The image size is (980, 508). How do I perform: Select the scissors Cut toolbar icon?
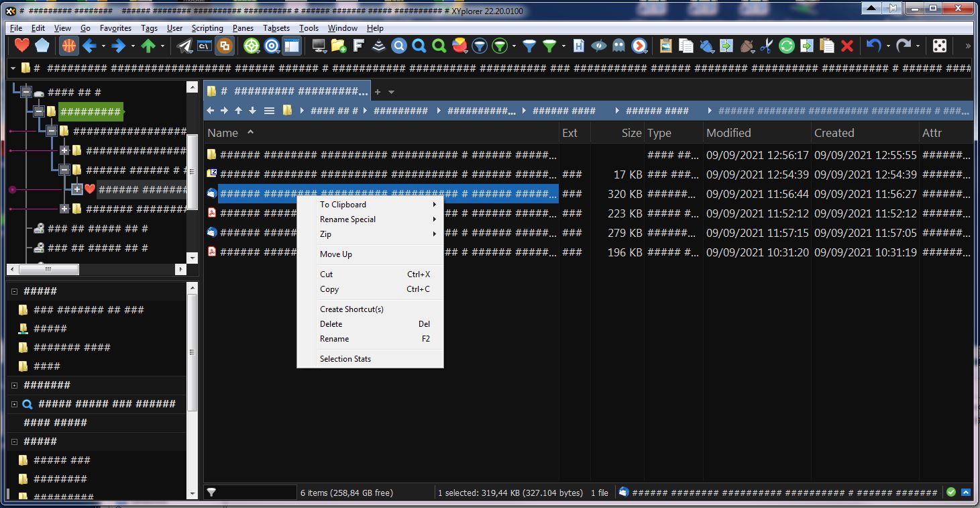[x=767, y=46]
